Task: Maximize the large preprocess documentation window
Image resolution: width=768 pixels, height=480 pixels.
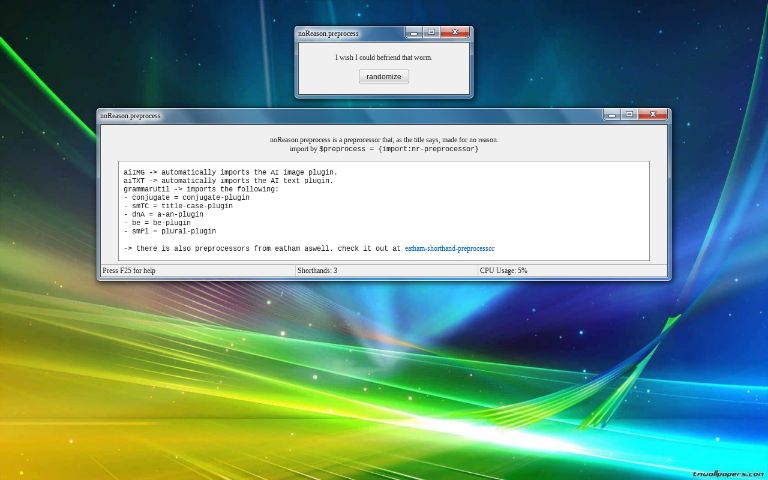Action: pos(628,115)
